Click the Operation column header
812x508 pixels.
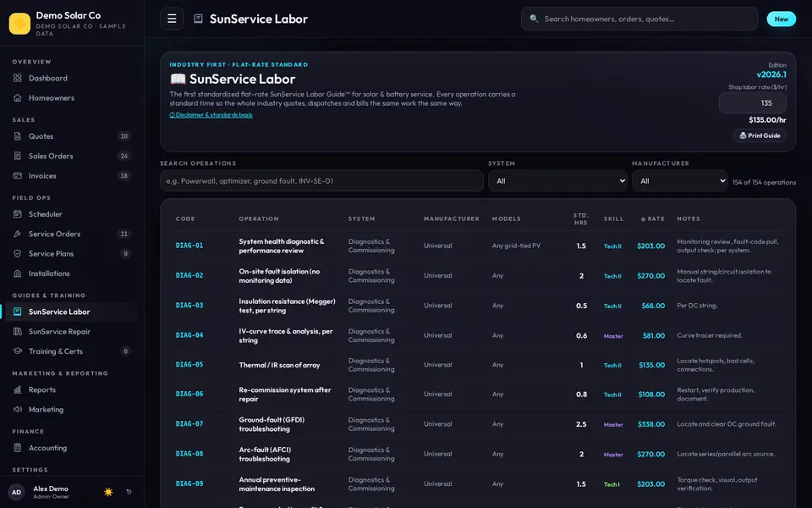[259, 218]
